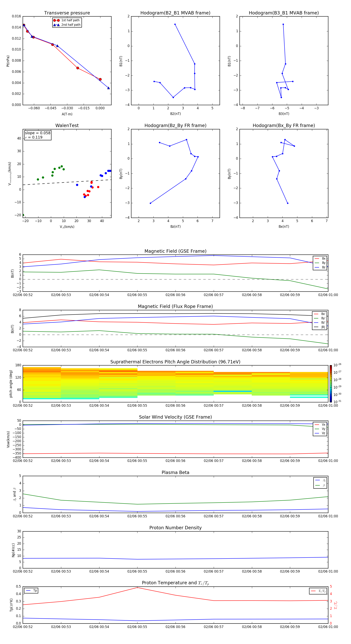Click the pitch angle distribution colorbar

click(331, 384)
